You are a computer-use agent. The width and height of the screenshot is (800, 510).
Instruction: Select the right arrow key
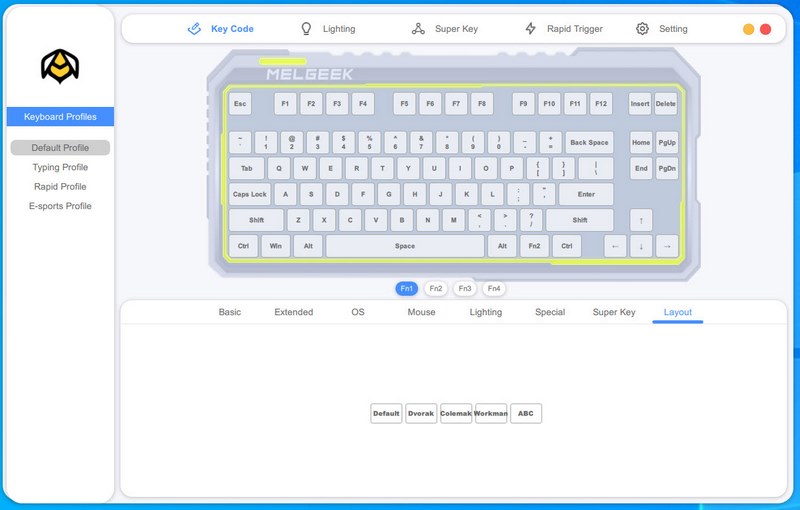[667, 246]
